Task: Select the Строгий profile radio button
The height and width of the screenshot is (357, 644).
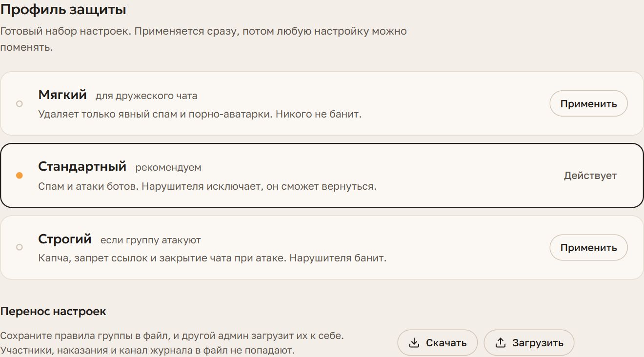Action: tap(20, 247)
